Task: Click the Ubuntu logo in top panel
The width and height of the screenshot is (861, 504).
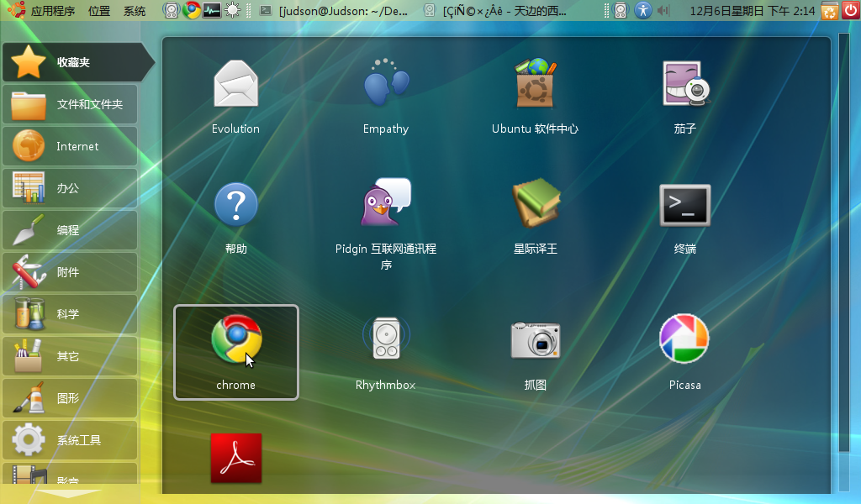Action: coord(17,10)
